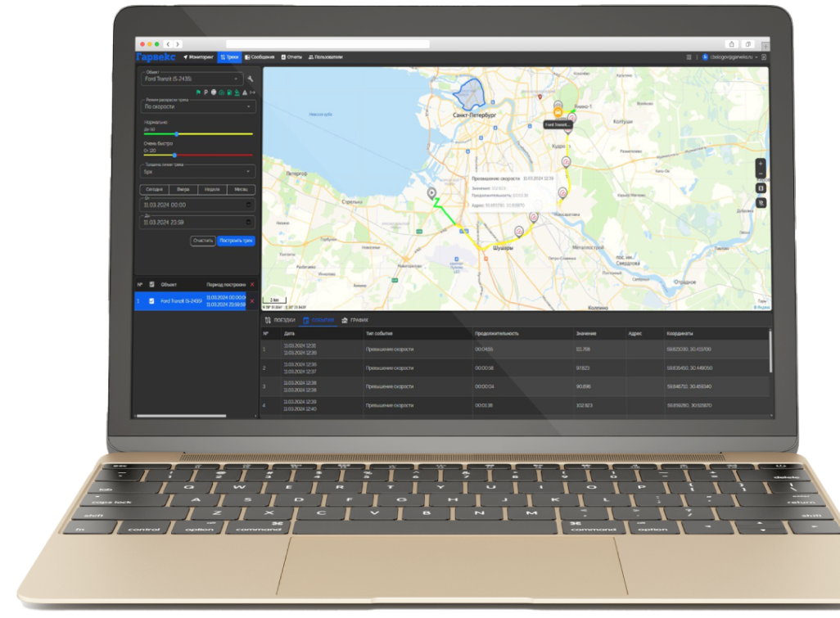The width and height of the screenshot is (840, 618).
Task: Zoom out the map with minus button
Action: tap(761, 174)
